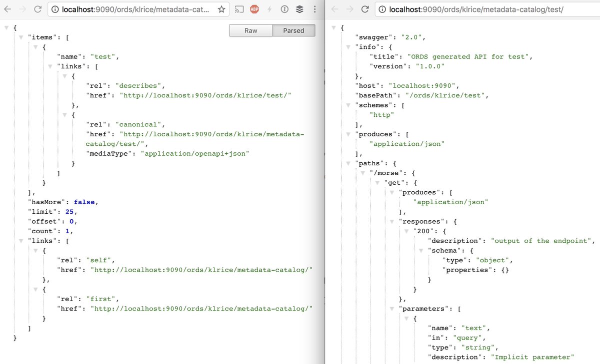Collapse the "get" operation node
600x364 pixels.
pos(376,183)
